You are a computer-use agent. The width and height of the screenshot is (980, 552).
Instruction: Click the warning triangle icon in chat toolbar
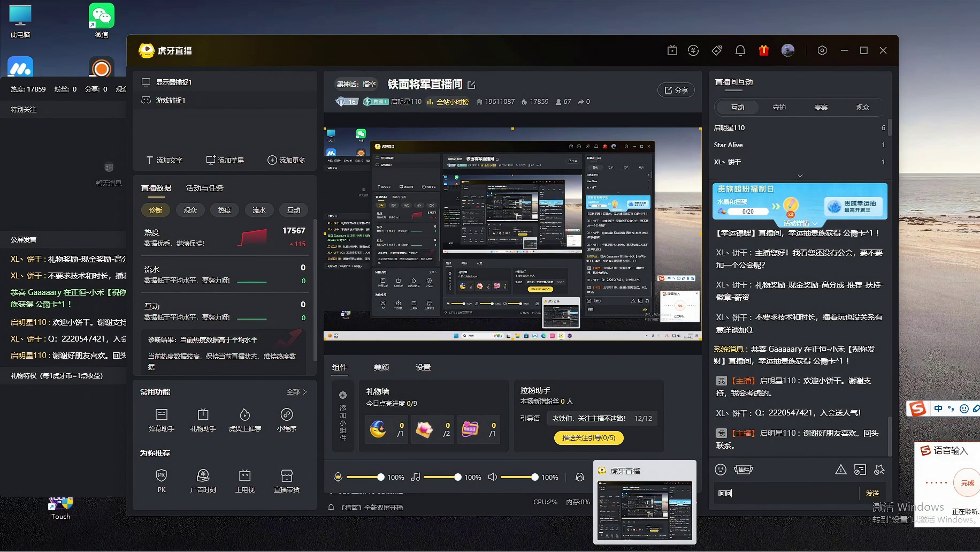[841, 470]
